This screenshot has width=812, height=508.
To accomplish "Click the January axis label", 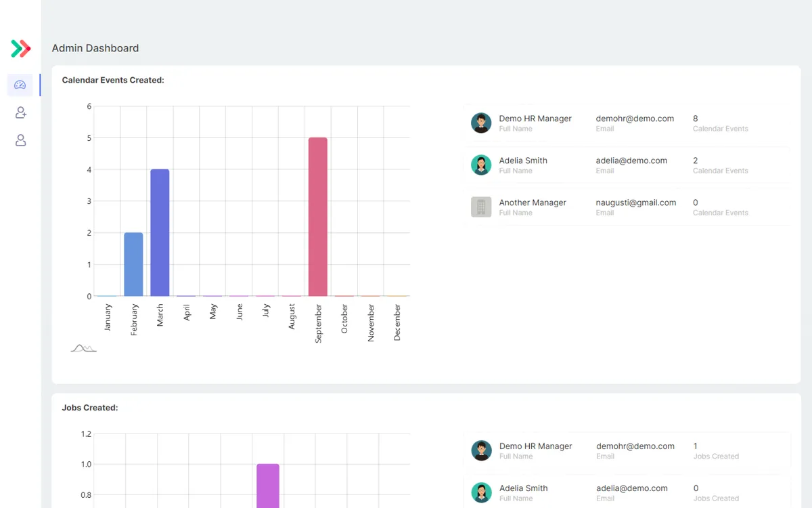I will pyautogui.click(x=108, y=317).
